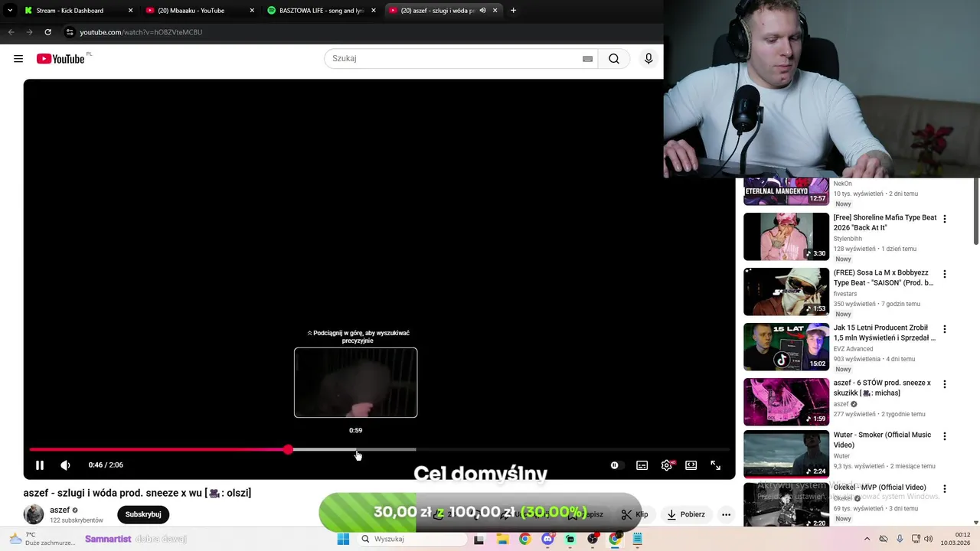Open the Okekel - MVP video thumbnail
This screenshot has height=551, width=980.
[x=786, y=505]
